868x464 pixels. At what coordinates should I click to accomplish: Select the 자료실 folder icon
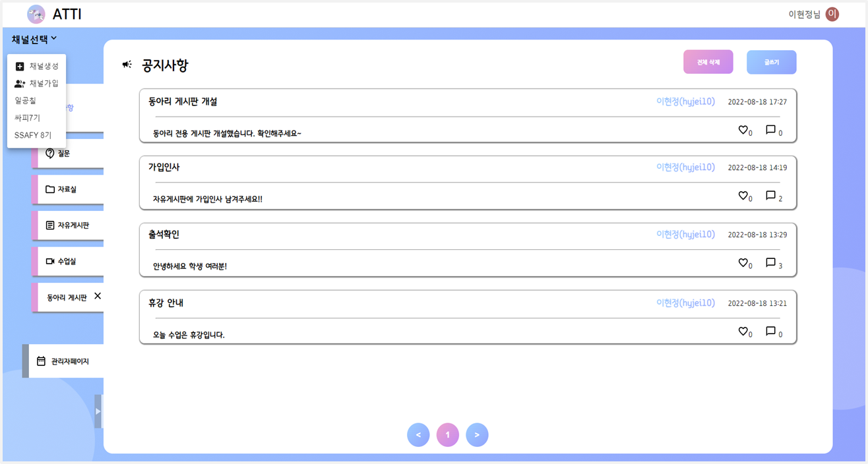[51, 189]
